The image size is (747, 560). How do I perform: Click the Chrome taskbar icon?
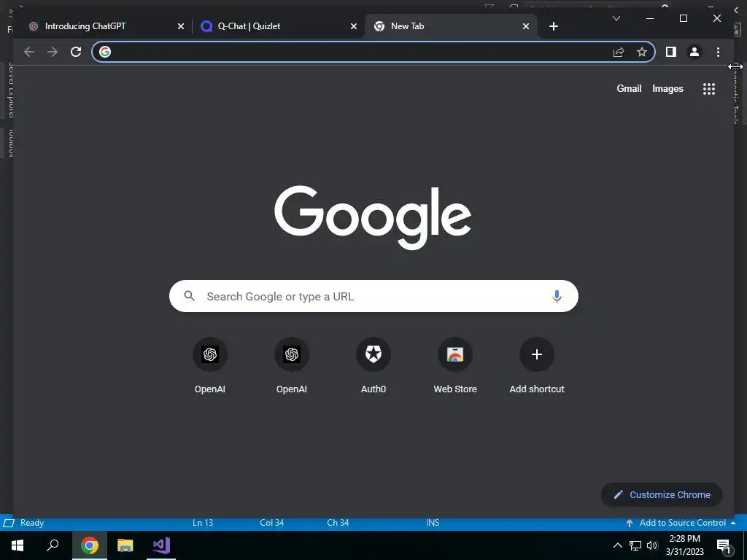point(90,545)
